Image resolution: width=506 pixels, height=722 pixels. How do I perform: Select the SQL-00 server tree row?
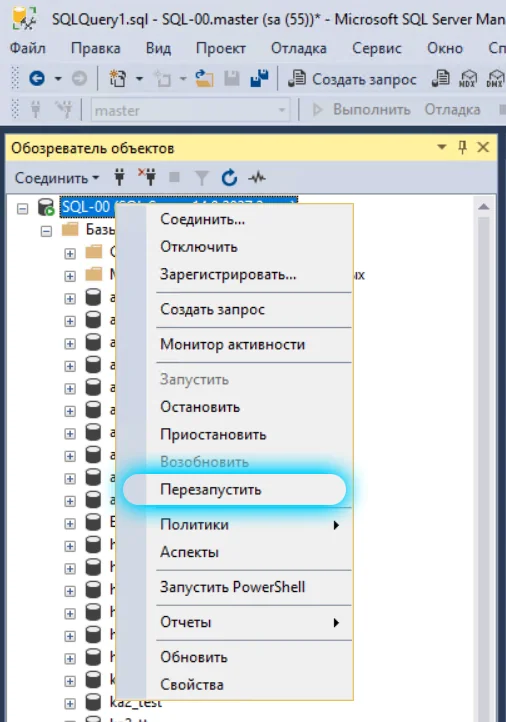(x=179, y=207)
